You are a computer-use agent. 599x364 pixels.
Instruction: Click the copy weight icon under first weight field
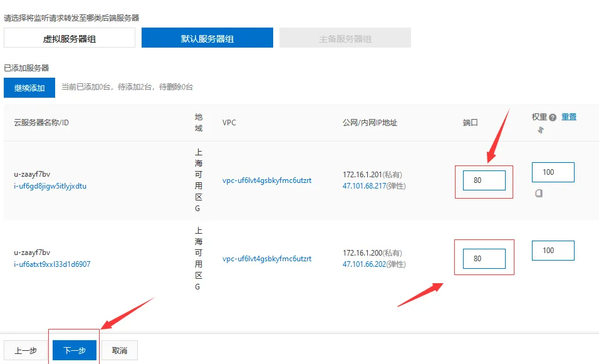click(539, 193)
